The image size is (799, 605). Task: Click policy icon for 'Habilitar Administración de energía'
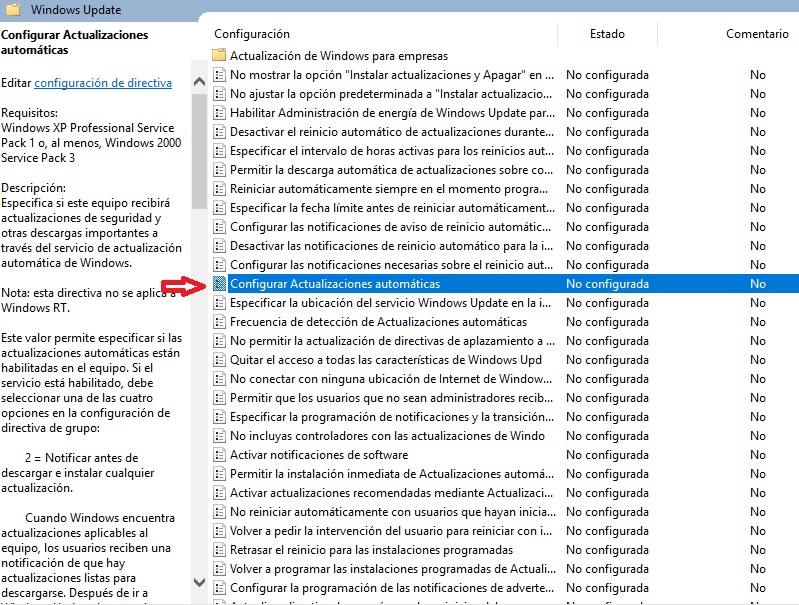219,113
